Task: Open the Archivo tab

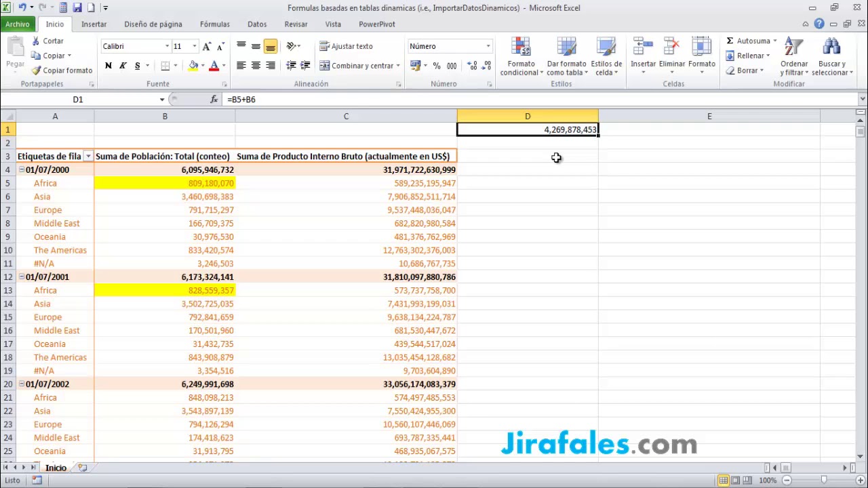Action: pos(18,24)
